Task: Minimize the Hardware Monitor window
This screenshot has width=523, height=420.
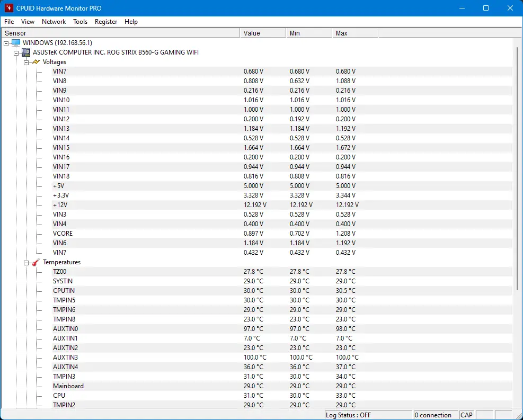Action: coord(462,8)
